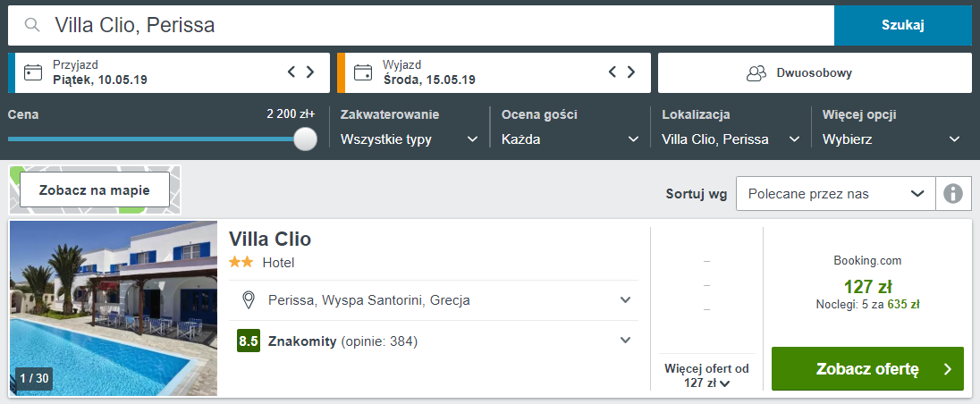
Task: Move departure date forward one day
Action: tap(631, 72)
